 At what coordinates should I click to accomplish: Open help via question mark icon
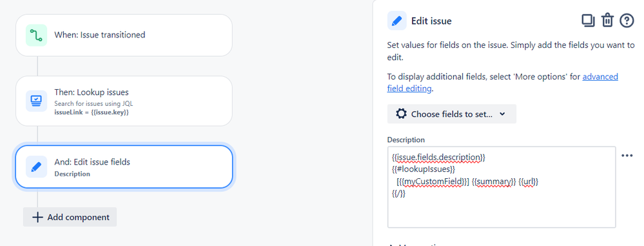(627, 21)
